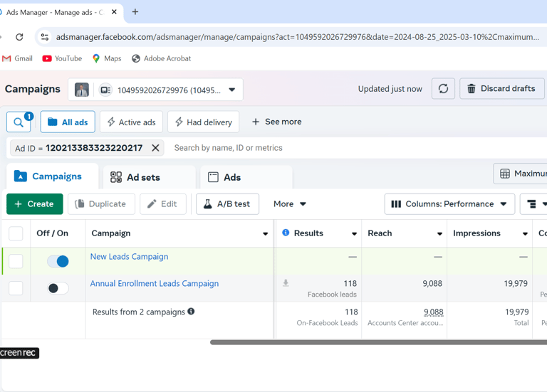Screen dimensions: 547x392
Task: Click the Results column info icon
Action: tap(286, 233)
